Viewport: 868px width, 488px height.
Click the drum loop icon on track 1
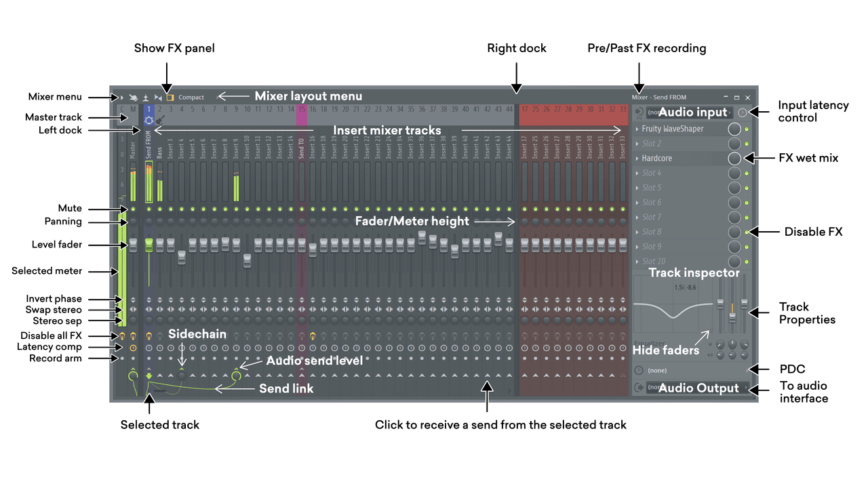coord(149,119)
